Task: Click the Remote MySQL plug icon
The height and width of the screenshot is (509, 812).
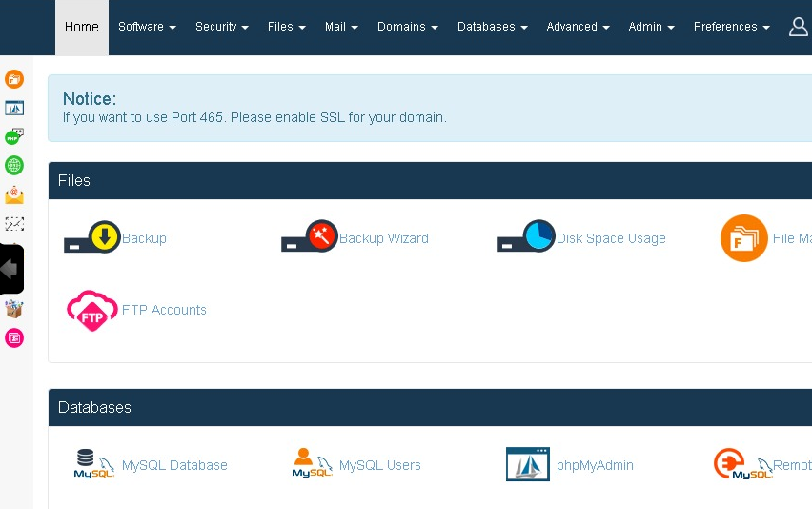Action: [743, 464]
